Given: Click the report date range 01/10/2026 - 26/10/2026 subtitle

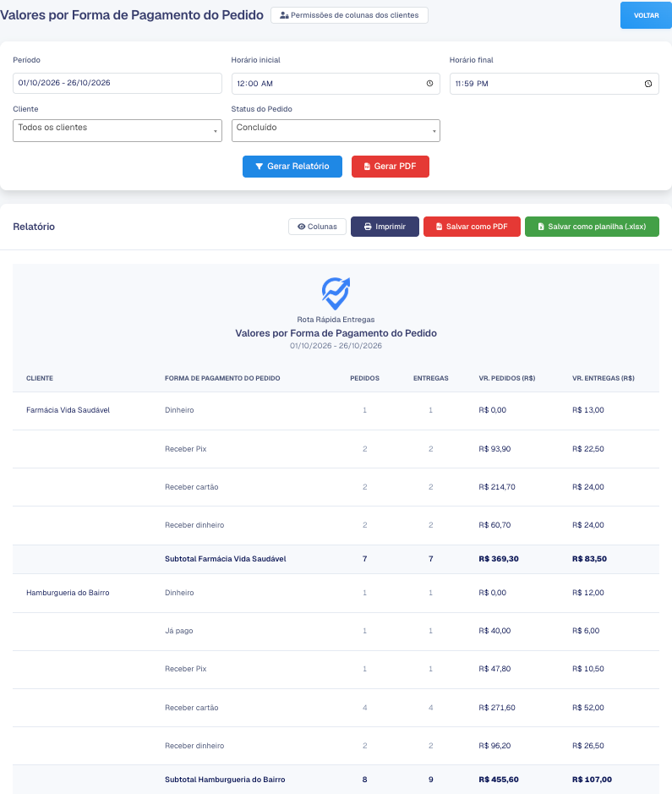Looking at the screenshot, I should (x=336, y=346).
